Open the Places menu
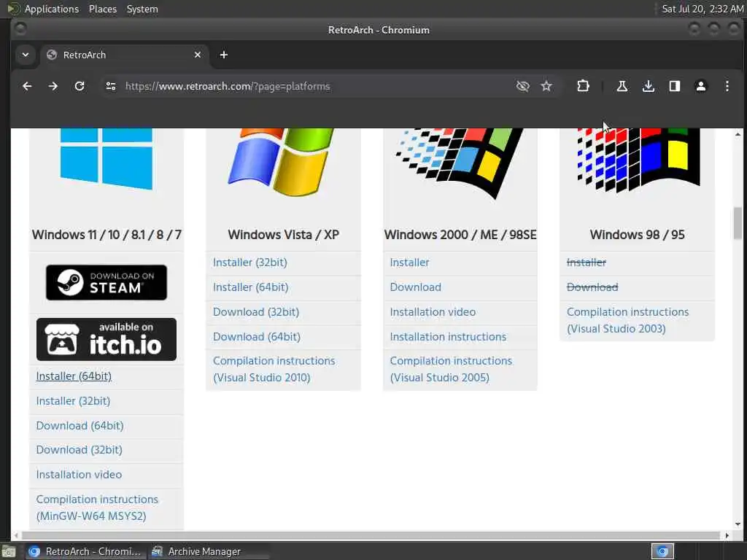 [102, 9]
